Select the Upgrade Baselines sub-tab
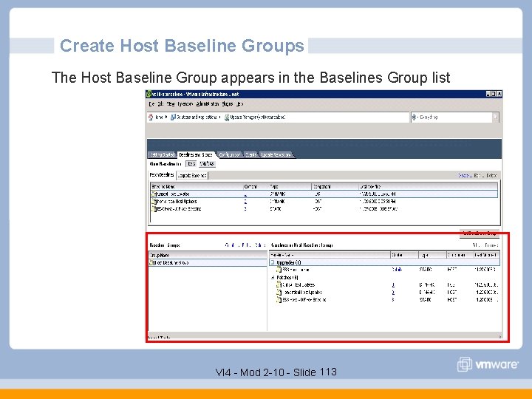The width and height of the screenshot is (532, 399). (192, 175)
